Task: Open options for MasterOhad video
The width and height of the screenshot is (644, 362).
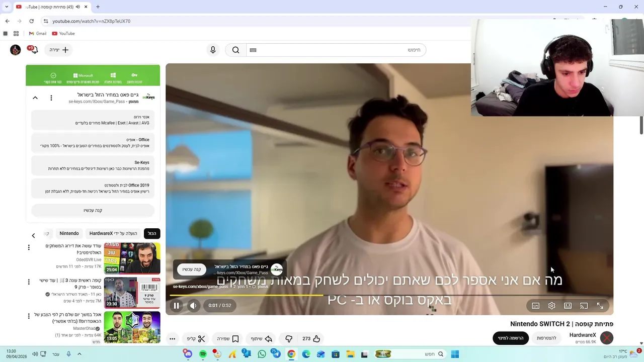Action: click(x=29, y=316)
